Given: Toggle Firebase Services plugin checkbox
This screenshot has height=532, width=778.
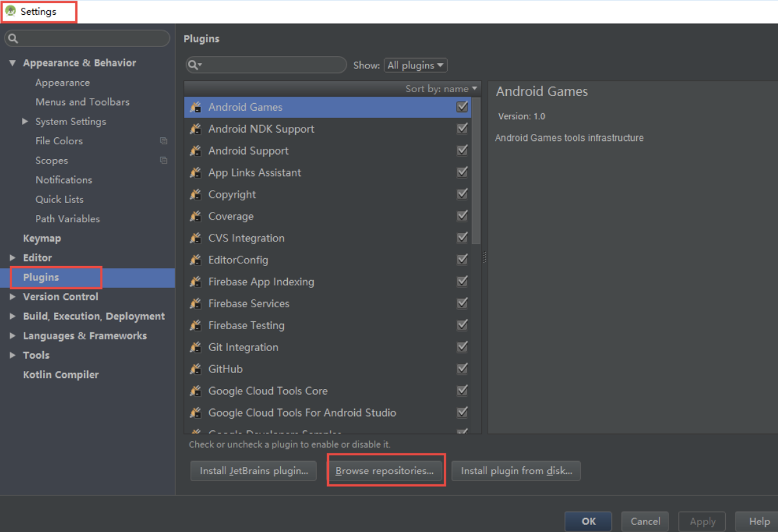Looking at the screenshot, I should click(x=462, y=303).
